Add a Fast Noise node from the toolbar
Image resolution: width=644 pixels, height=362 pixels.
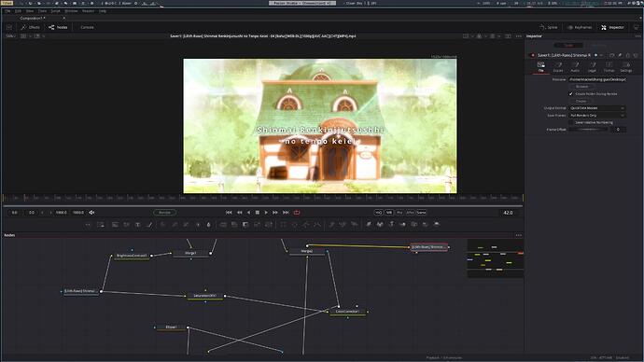pos(127,225)
